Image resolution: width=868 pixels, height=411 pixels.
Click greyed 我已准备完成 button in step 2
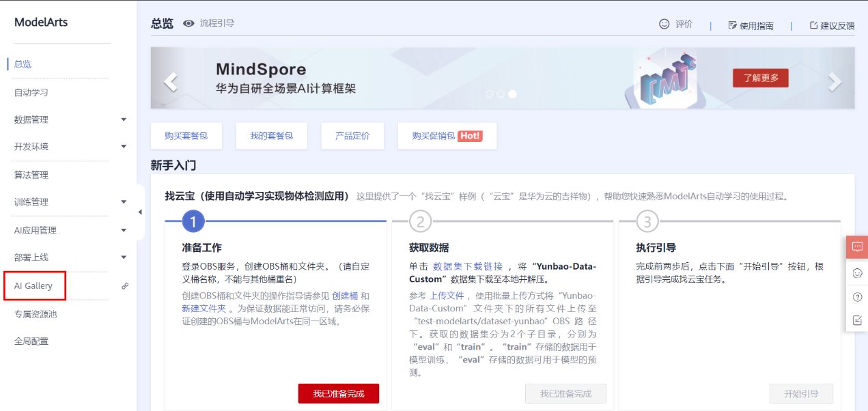pyautogui.click(x=565, y=394)
